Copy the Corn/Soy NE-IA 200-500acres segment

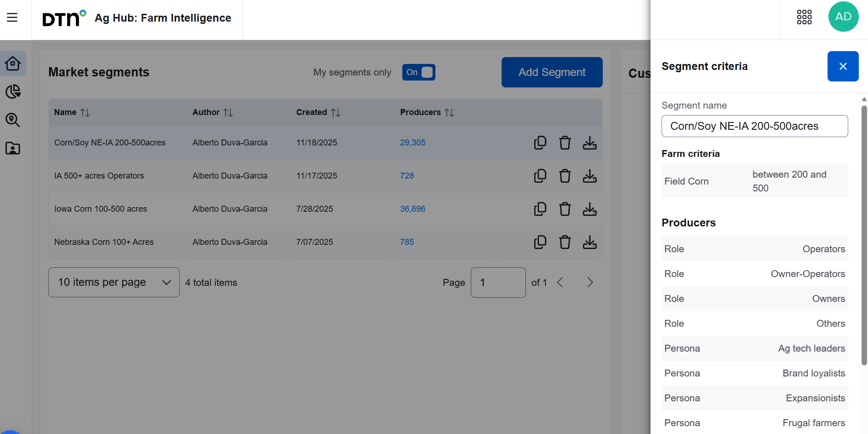point(540,143)
